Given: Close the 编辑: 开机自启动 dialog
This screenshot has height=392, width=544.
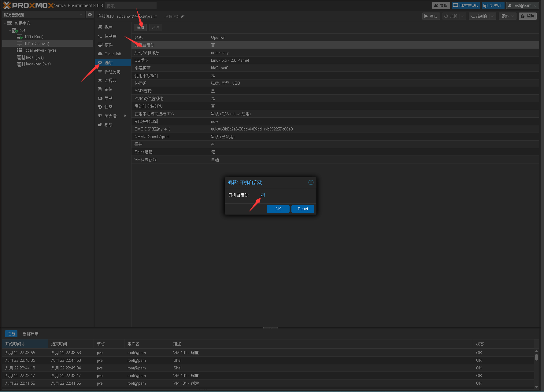Looking at the screenshot, I should tap(311, 182).
